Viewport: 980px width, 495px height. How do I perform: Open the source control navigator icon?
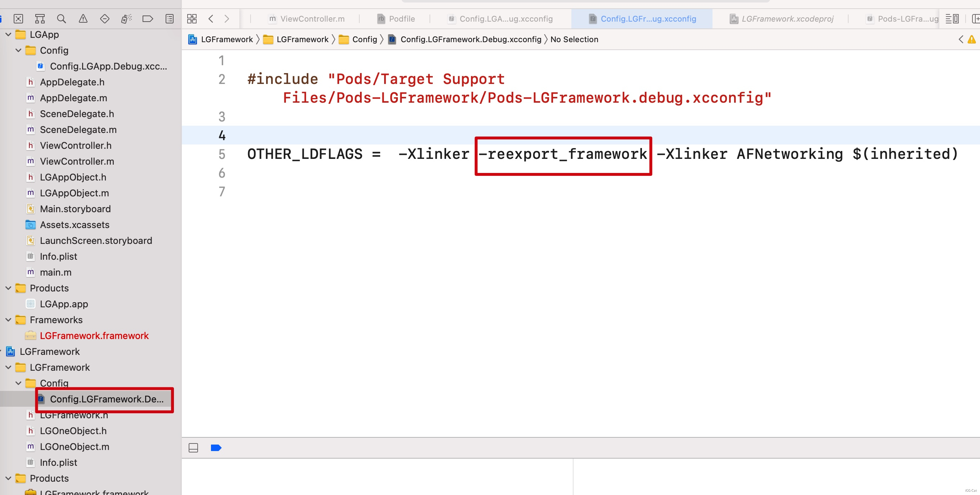[x=18, y=19]
